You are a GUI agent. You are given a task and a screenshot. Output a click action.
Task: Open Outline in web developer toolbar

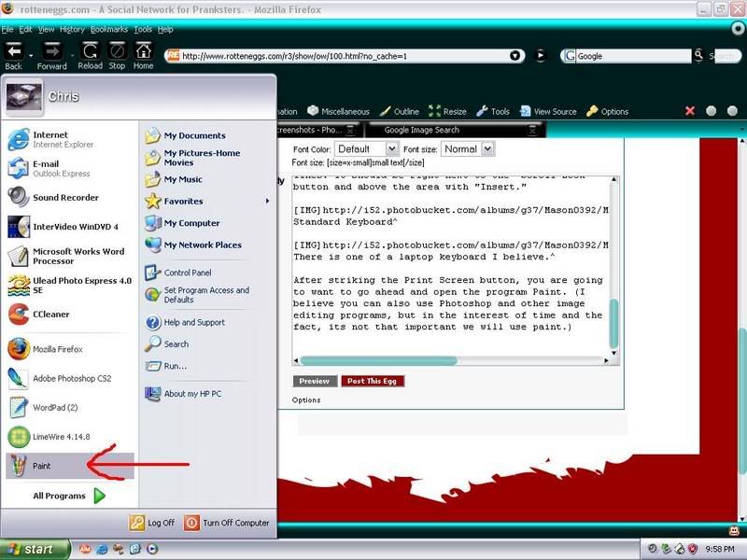click(x=400, y=111)
